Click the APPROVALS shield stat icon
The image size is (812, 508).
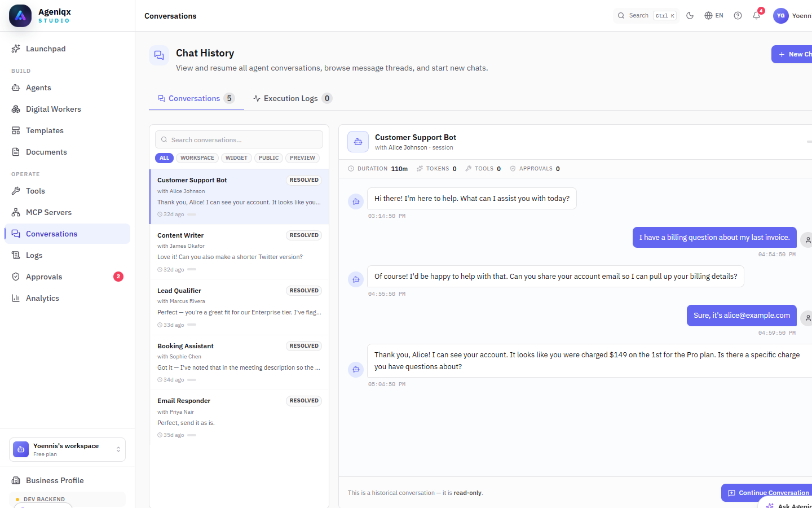(x=513, y=169)
